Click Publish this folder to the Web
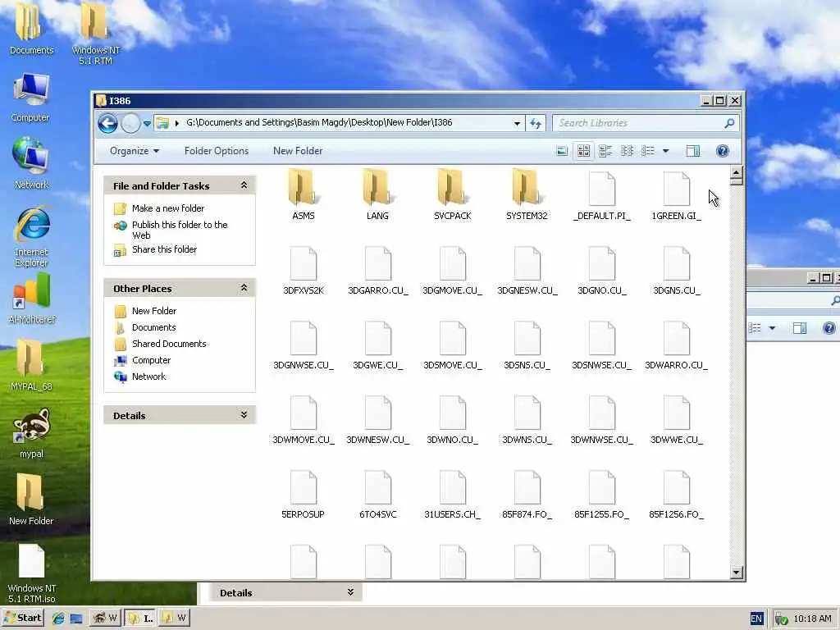 click(180, 230)
